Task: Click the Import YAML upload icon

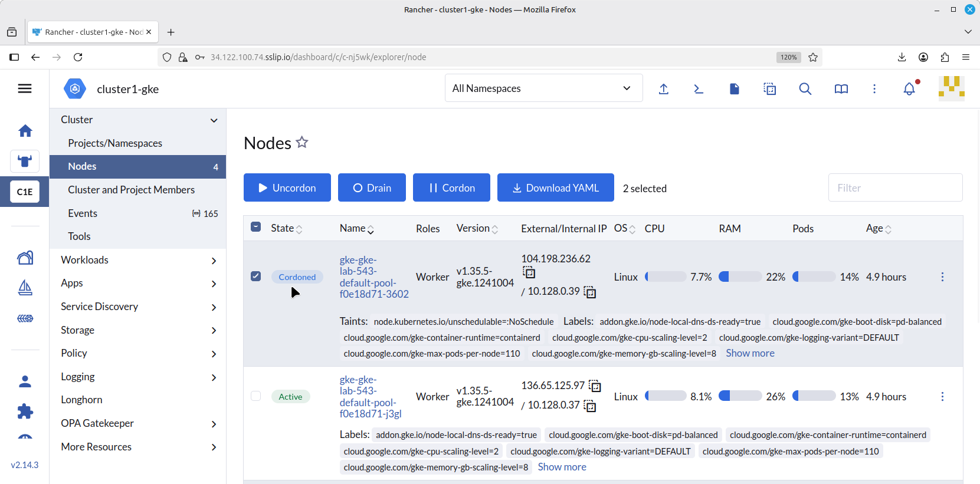Action: [x=664, y=88]
